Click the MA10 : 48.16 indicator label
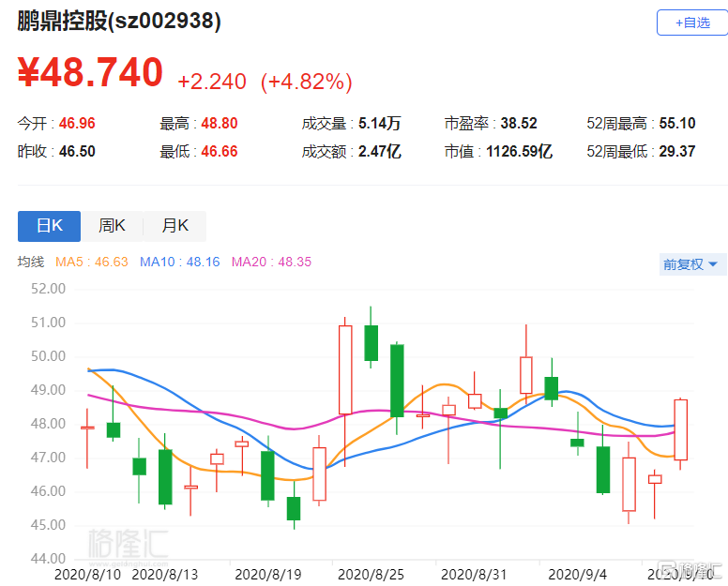The height and width of the screenshot is (586, 728). (180, 262)
